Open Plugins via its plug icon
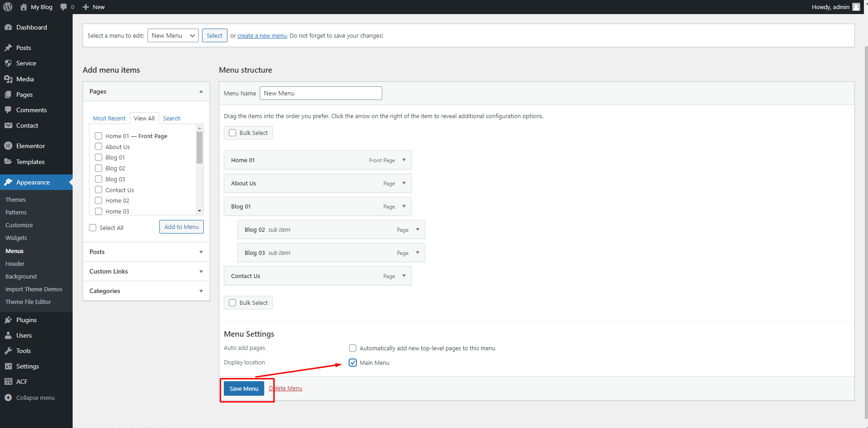Image resolution: width=868 pixels, height=428 pixels. [8, 320]
